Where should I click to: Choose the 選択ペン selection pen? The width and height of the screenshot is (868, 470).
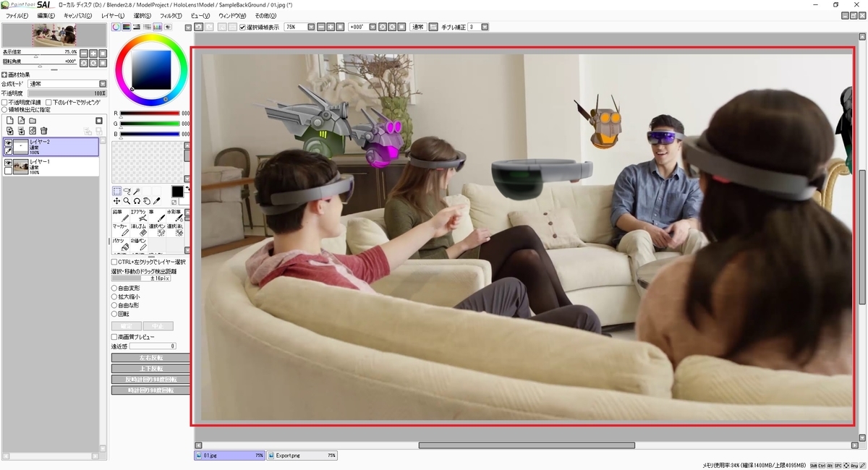tap(157, 230)
